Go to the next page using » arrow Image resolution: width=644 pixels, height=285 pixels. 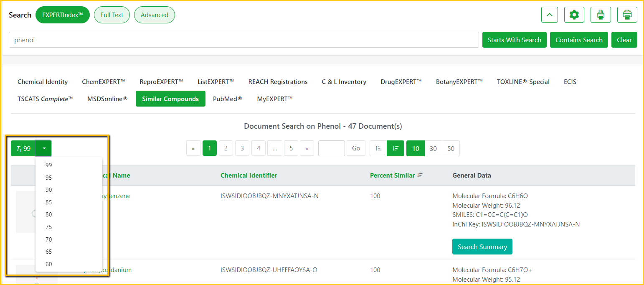[x=307, y=148]
